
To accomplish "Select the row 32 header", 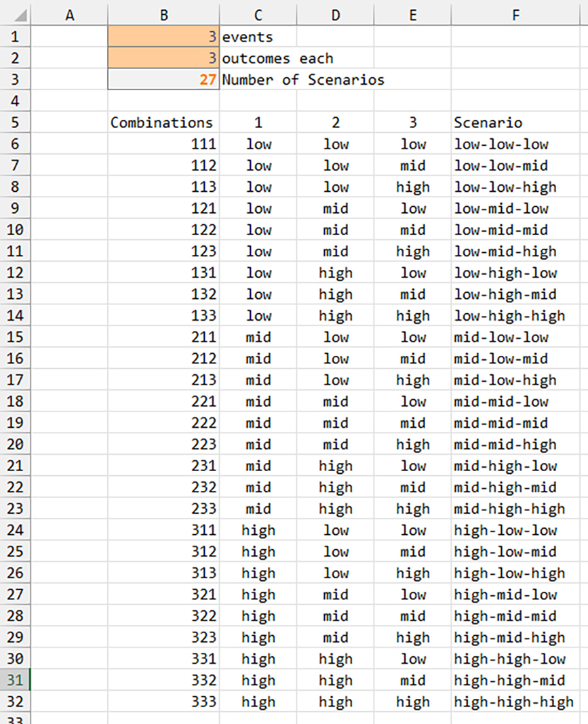I will [x=14, y=702].
